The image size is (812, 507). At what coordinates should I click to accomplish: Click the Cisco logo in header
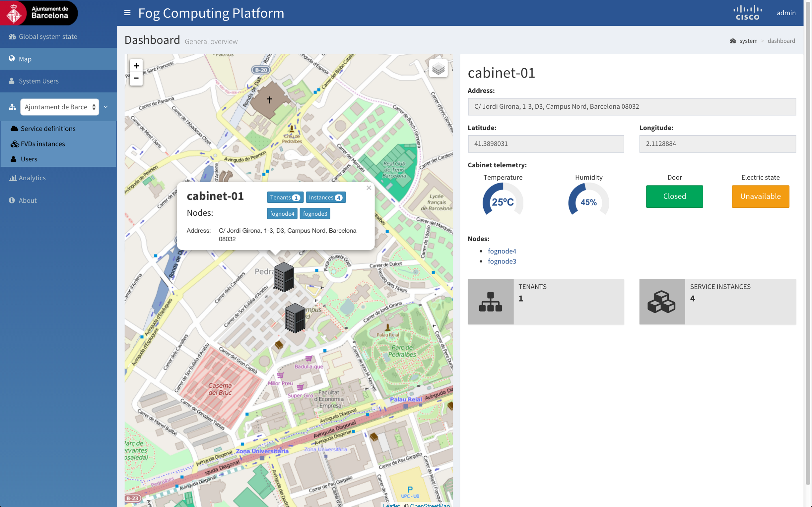pos(748,13)
